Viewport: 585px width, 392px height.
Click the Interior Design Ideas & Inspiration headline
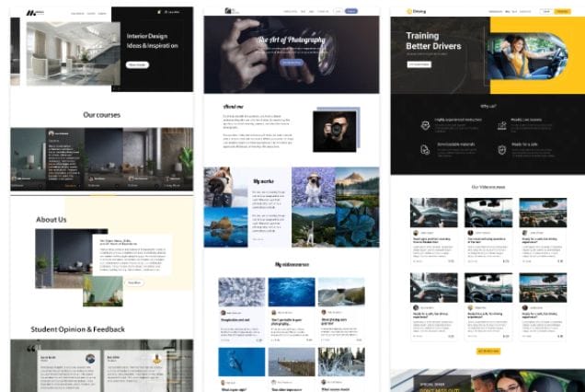[152, 40]
